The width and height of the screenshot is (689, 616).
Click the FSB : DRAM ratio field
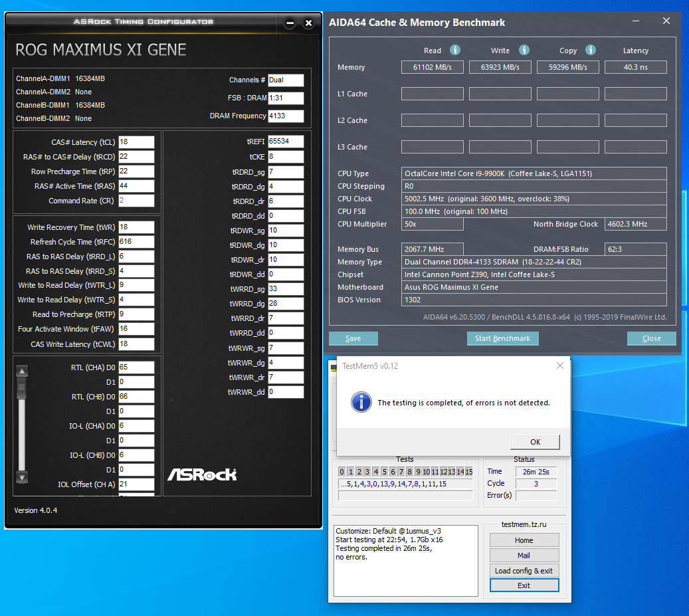[286, 98]
